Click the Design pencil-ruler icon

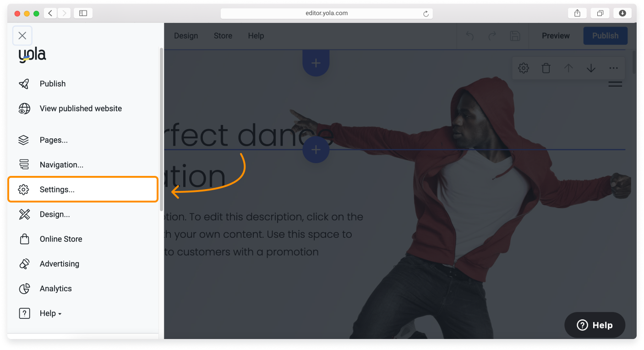point(24,214)
